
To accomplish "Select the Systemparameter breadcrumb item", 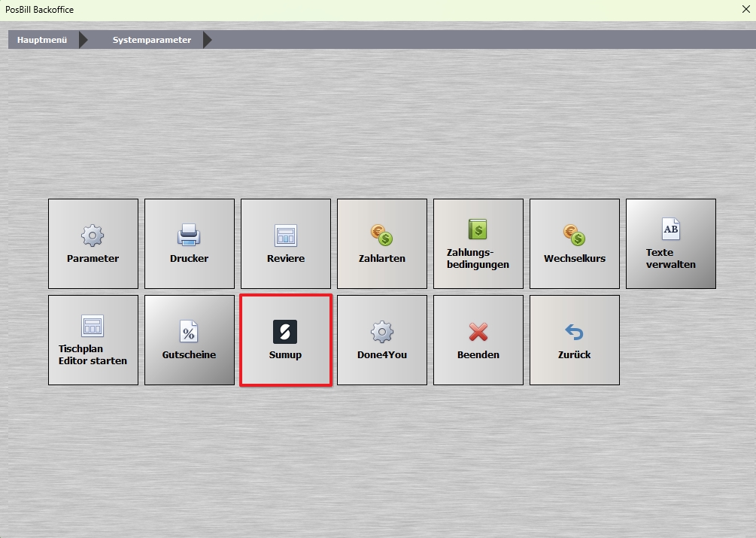I will click(x=152, y=40).
